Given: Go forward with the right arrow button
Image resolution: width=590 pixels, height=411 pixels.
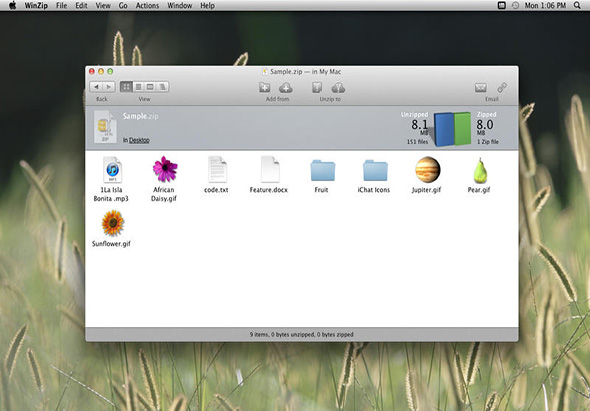Looking at the screenshot, I should [109, 87].
